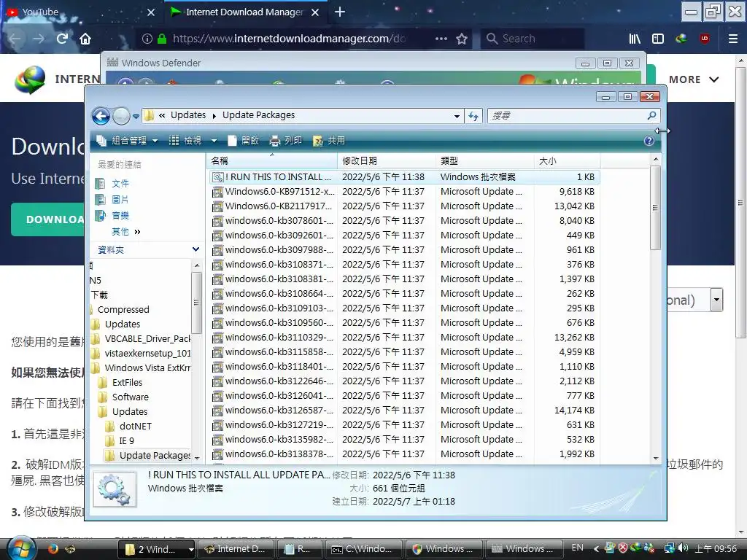Open a new browser tab
This screenshot has height=560, width=747.
point(340,12)
